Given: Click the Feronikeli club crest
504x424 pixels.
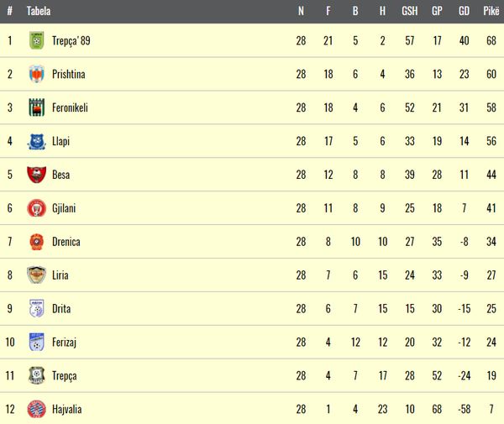Looking at the screenshot, I should (37, 107).
